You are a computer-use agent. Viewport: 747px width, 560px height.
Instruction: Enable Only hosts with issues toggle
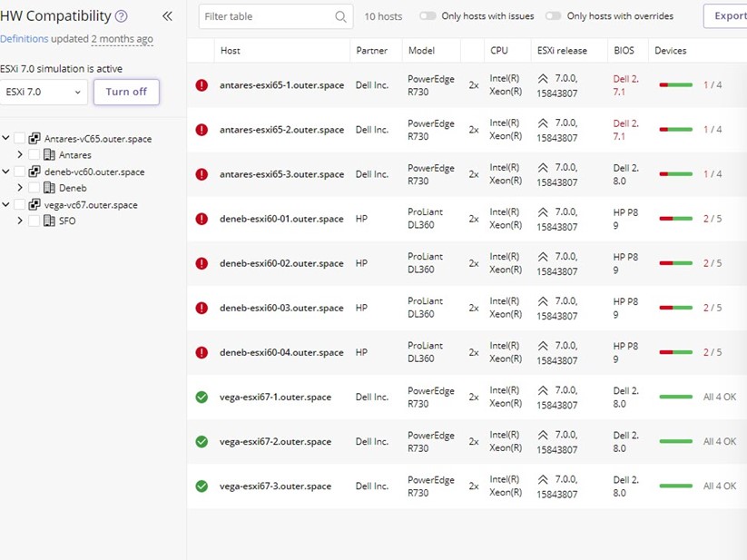(x=427, y=16)
